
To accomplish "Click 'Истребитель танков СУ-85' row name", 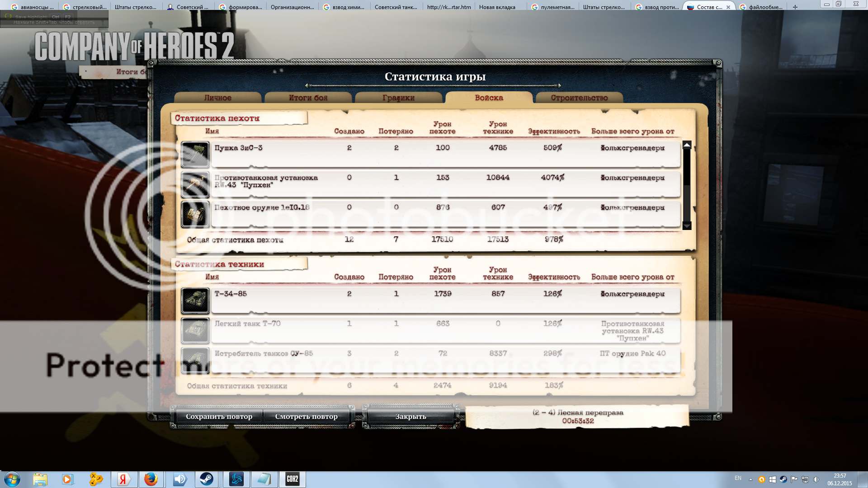I will coord(264,353).
